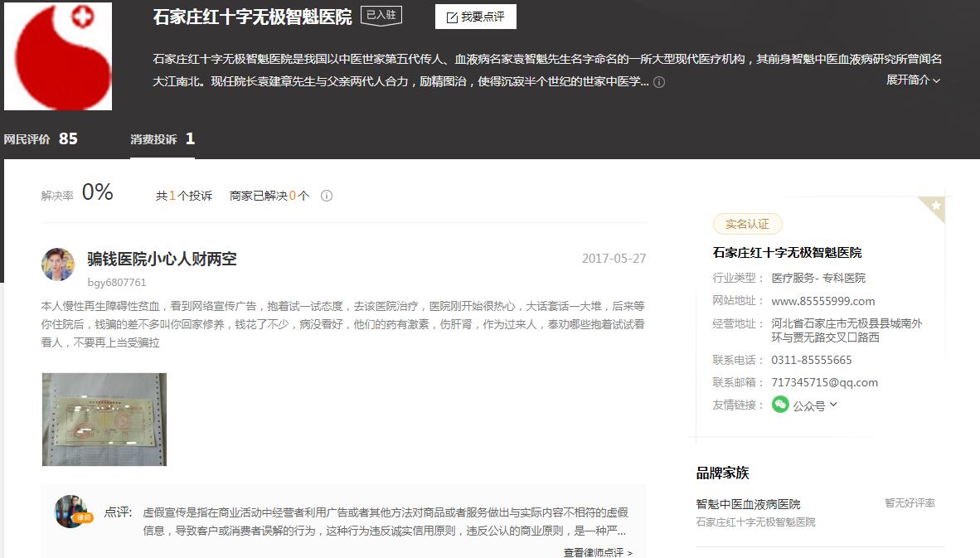Click the red hospital logo image
The image size is (980, 558).
tap(58, 56)
